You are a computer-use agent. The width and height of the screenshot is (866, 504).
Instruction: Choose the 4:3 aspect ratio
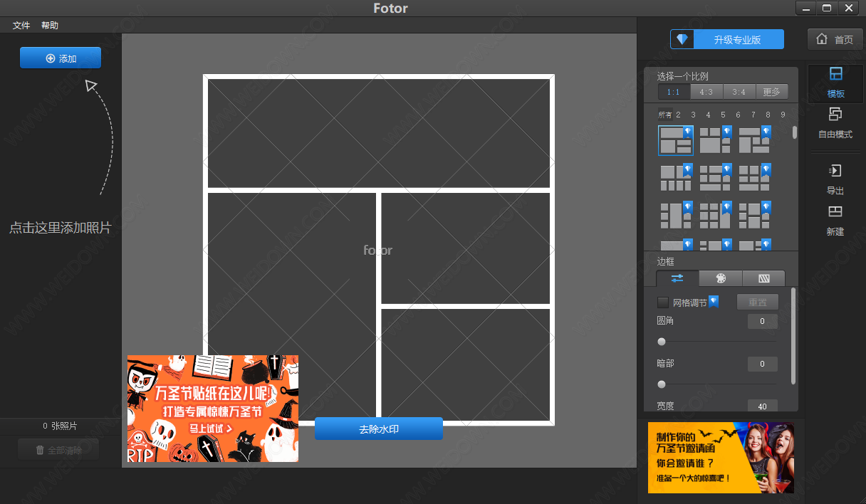706,92
